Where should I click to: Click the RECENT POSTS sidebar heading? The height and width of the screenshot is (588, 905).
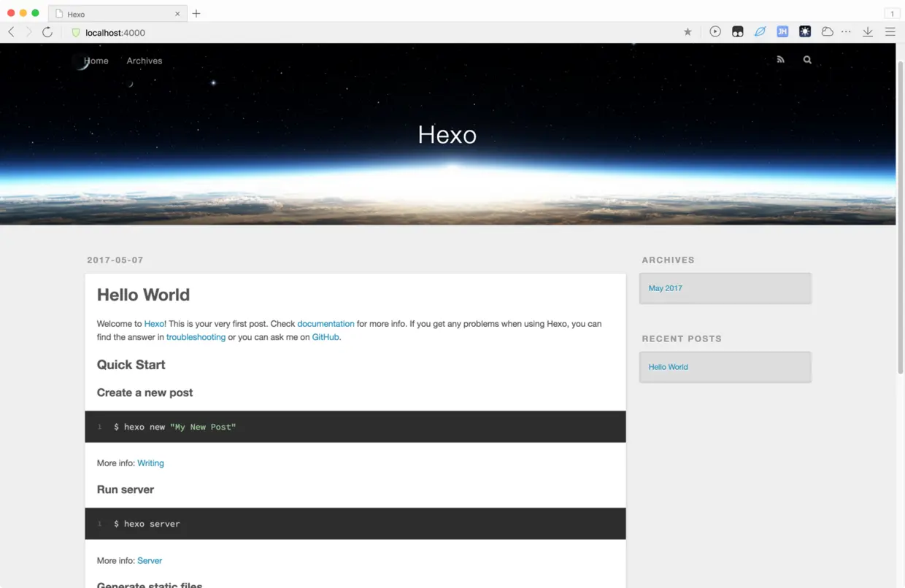(x=682, y=339)
